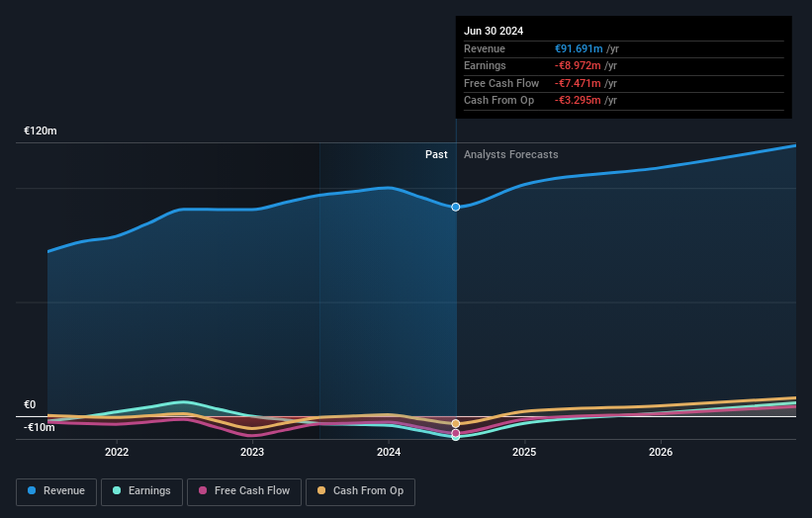Click the 2024 x-axis label

(x=389, y=453)
